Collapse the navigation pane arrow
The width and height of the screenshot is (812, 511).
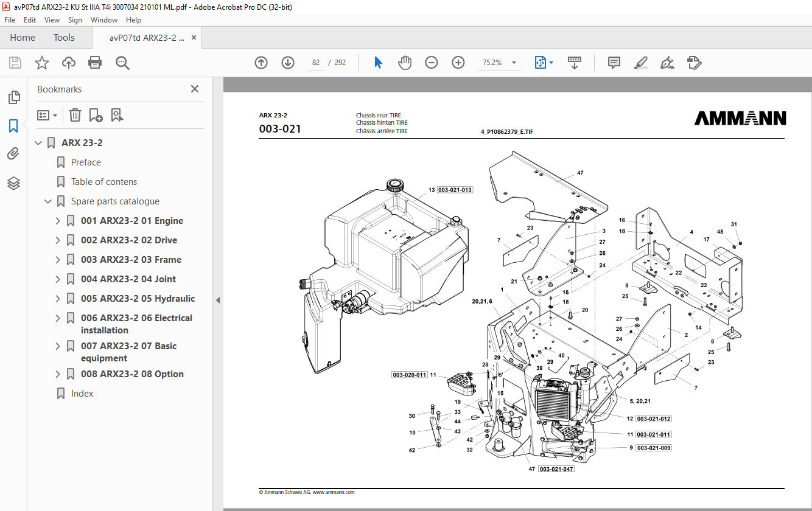point(218,300)
